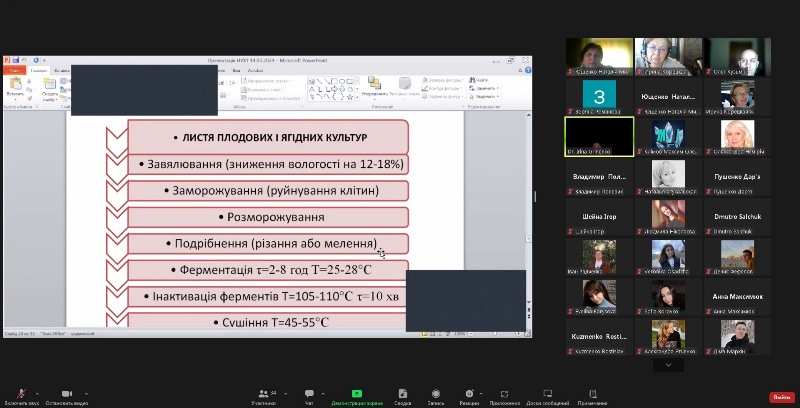
Task: Click green Share Screen button
Action: [357, 397]
